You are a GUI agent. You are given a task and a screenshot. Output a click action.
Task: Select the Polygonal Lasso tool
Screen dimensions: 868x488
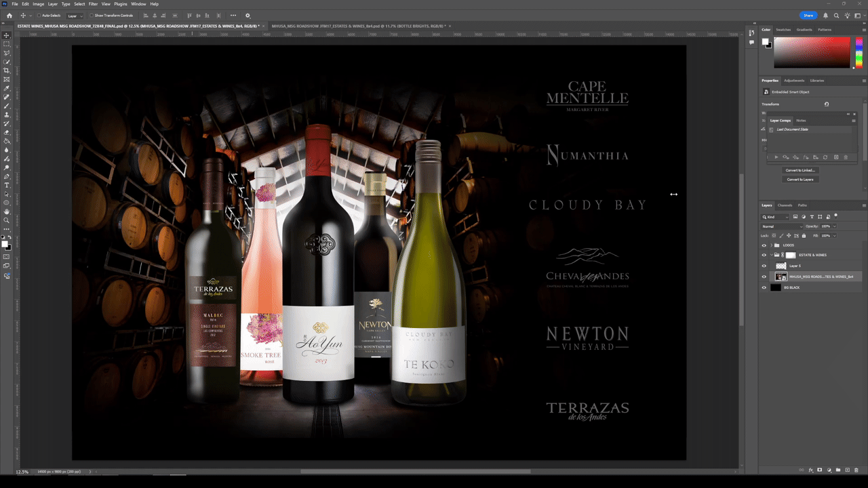click(7, 53)
